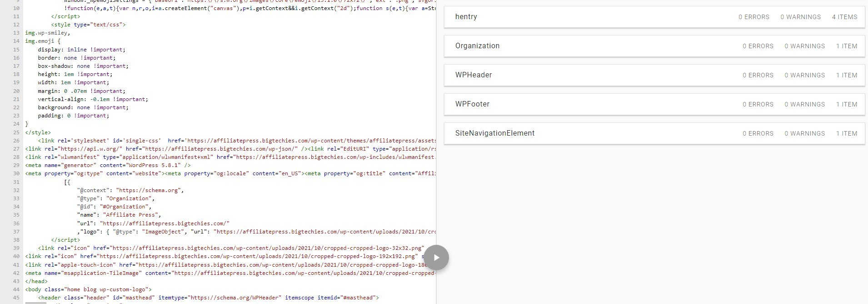Click the closing head tag line
The width and height of the screenshot is (868, 304).
point(36,281)
